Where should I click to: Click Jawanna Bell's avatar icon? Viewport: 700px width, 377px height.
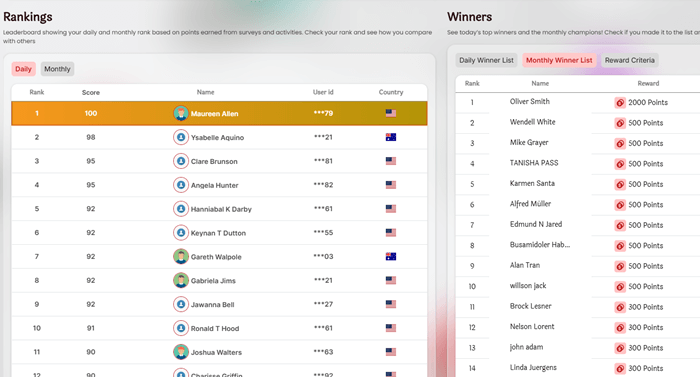tap(181, 304)
